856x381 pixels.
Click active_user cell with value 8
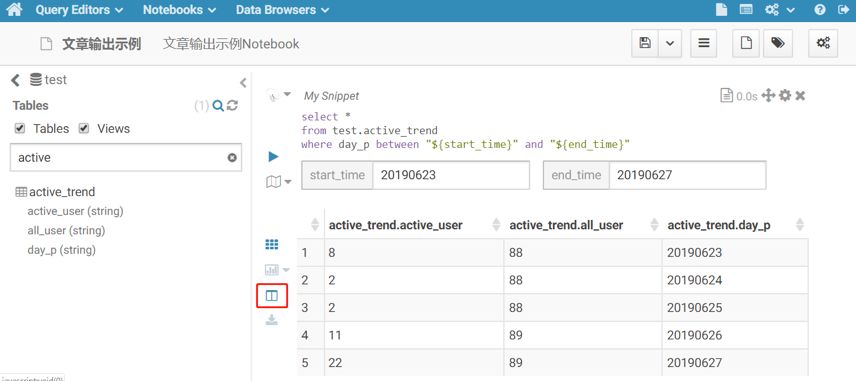coord(414,253)
